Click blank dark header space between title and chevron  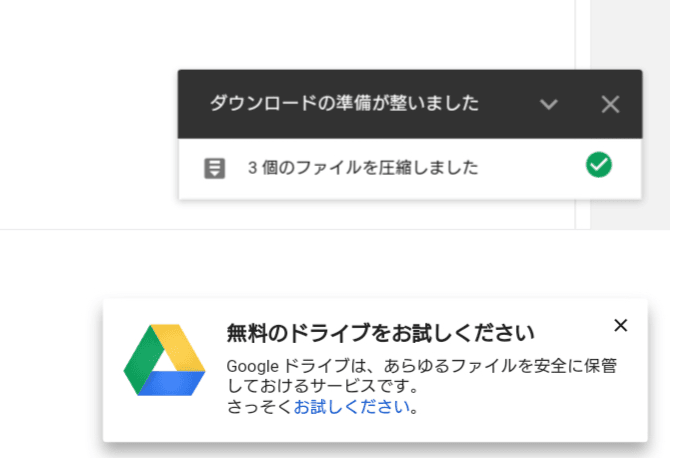(x=505, y=103)
